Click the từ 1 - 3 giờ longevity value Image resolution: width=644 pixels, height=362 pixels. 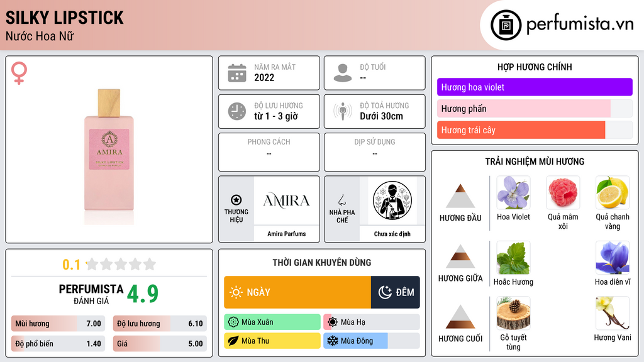(x=275, y=116)
